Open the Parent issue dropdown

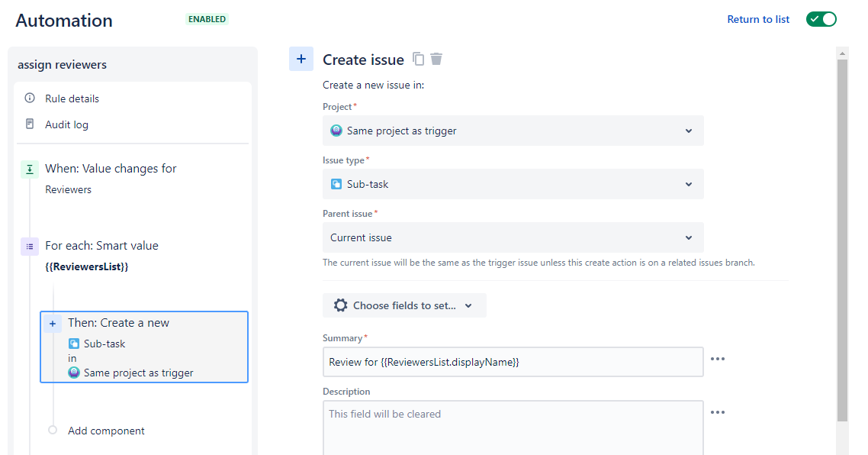(513, 237)
